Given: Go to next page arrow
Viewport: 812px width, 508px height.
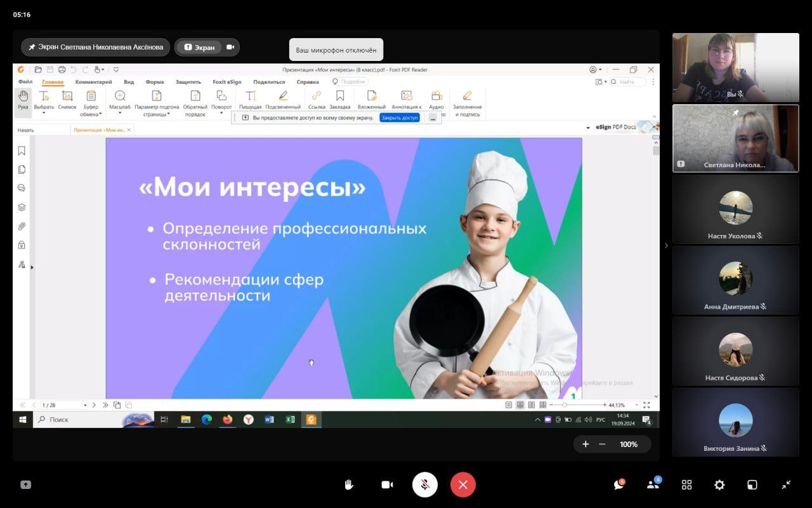Looking at the screenshot, I should coord(94,405).
